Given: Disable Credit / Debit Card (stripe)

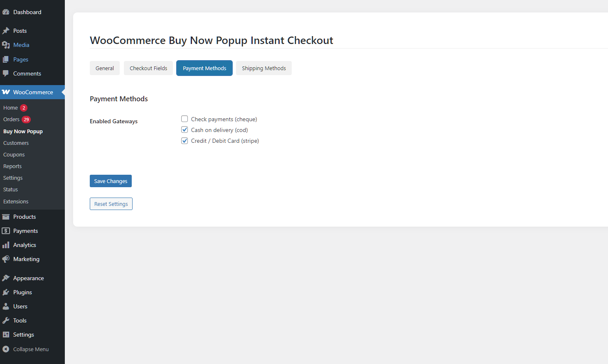Looking at the screenshot, I should coord(185,141).
